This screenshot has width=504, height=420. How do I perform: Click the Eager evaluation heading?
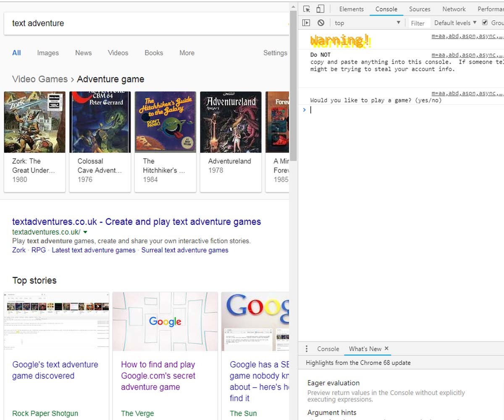click(333, 383)
